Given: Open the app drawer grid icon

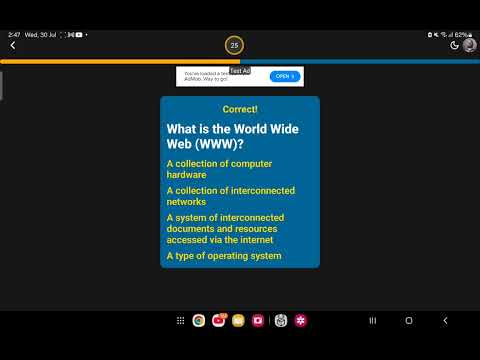Looking at the screenshot, I should coord(180,321).
